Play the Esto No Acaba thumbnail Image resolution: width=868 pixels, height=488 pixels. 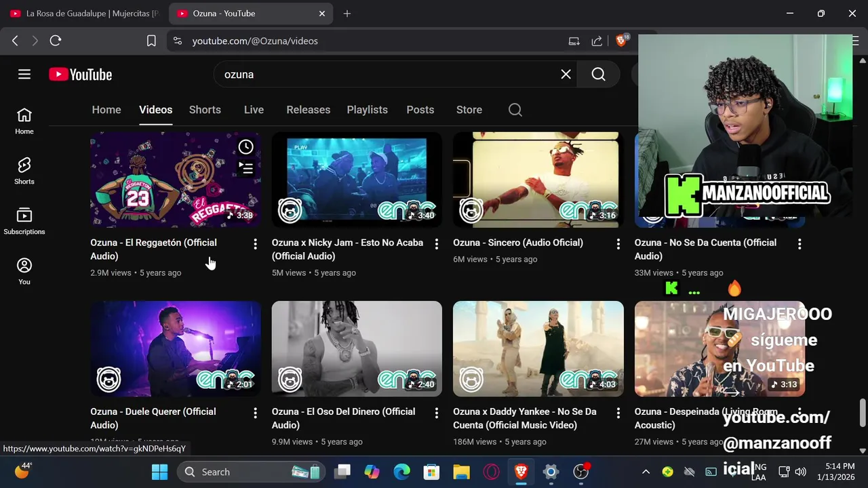[x=357, y=180]
